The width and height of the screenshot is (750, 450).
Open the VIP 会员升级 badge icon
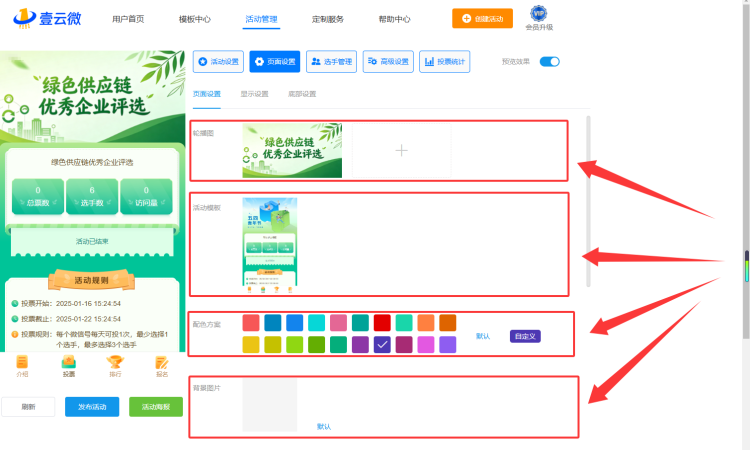click(x=539, y=13)
